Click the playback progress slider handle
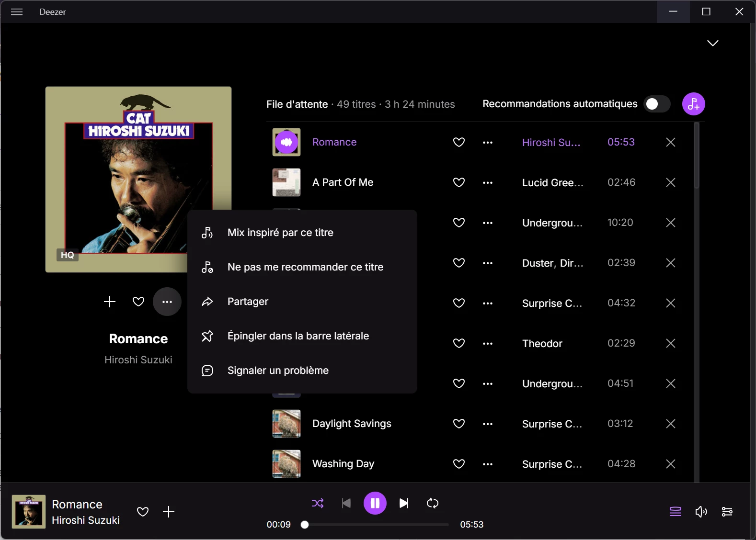This screenshot has height=540, width=756. pyautogui.click(x=305, y=525)
